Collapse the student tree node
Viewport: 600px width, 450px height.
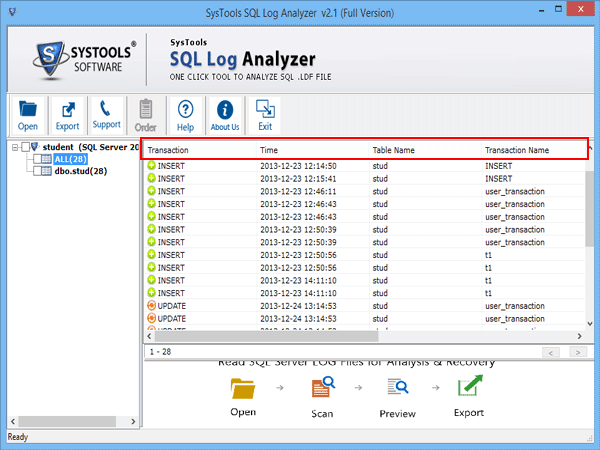15,147
